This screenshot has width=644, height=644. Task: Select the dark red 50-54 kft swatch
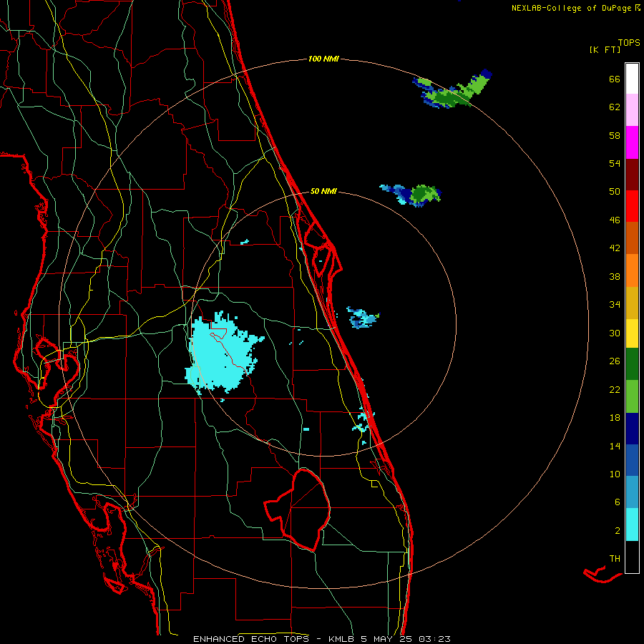tap(632, 175)
